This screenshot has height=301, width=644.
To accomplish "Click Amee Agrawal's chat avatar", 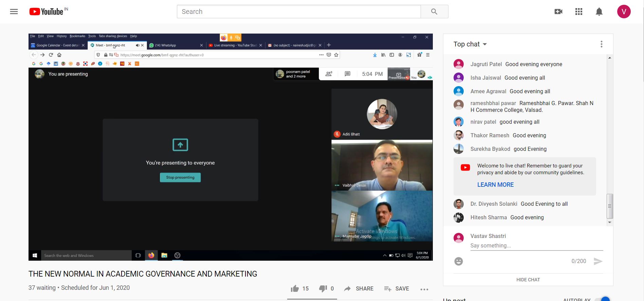I will coord(459,91).
